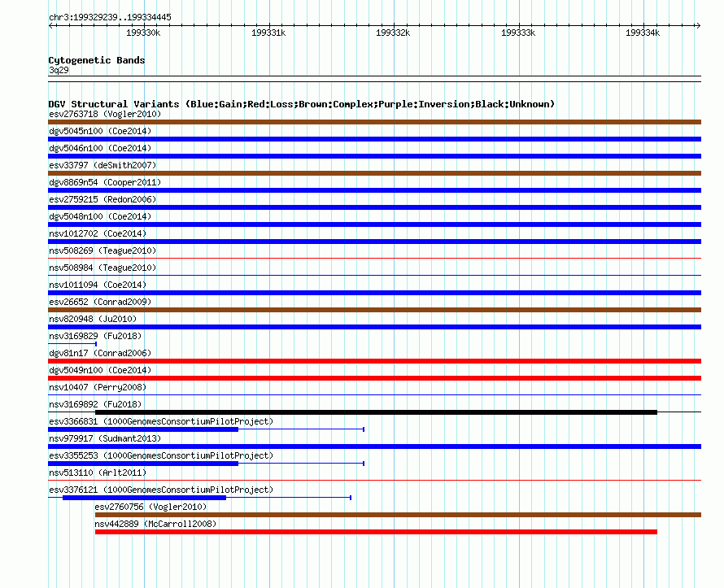The height and width of the screenshot is (588, 724).
Task: Click the red bar of nsv442889
Action: 376,532
